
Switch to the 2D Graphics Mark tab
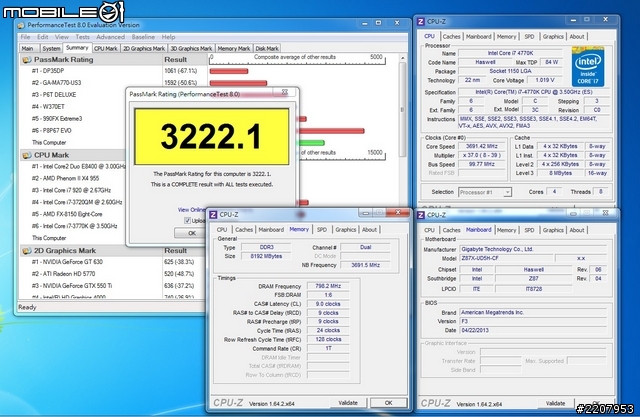click(x=144, y=49)
